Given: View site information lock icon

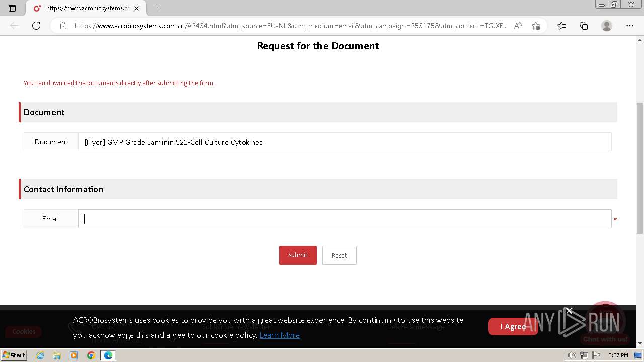Looking at the screenshot, I should pyautogui.click(x=63, y=26).
